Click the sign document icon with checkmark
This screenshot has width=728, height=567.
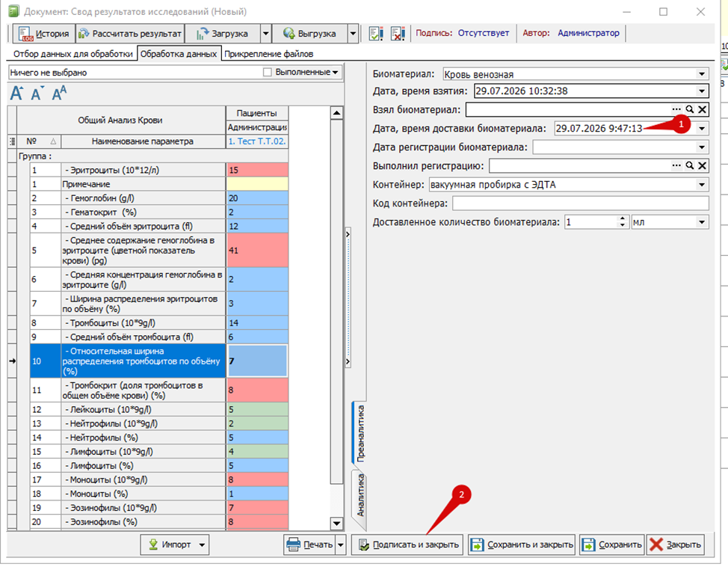point(376,34)
